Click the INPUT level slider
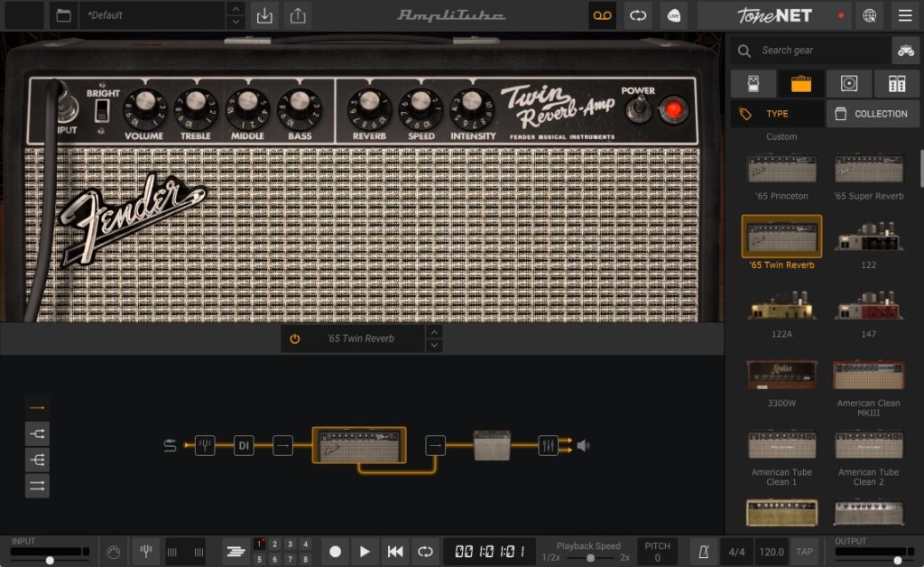The image size is (924, 567). (x=51, y=560)
